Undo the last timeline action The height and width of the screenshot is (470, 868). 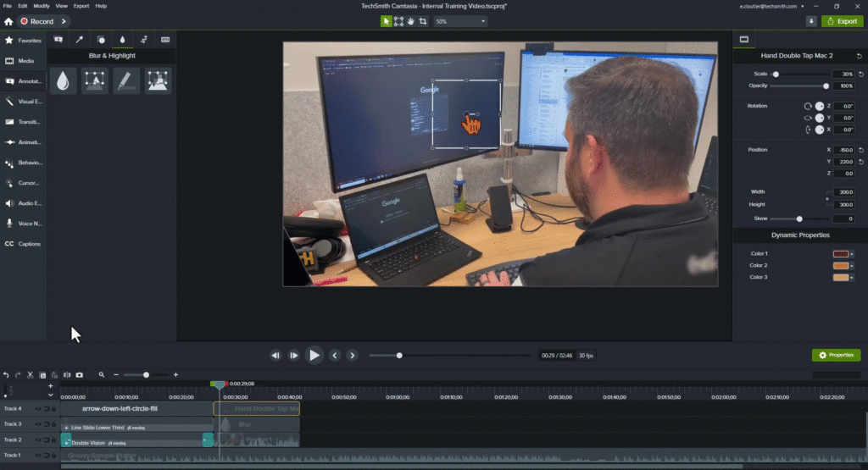click(6, 375)
